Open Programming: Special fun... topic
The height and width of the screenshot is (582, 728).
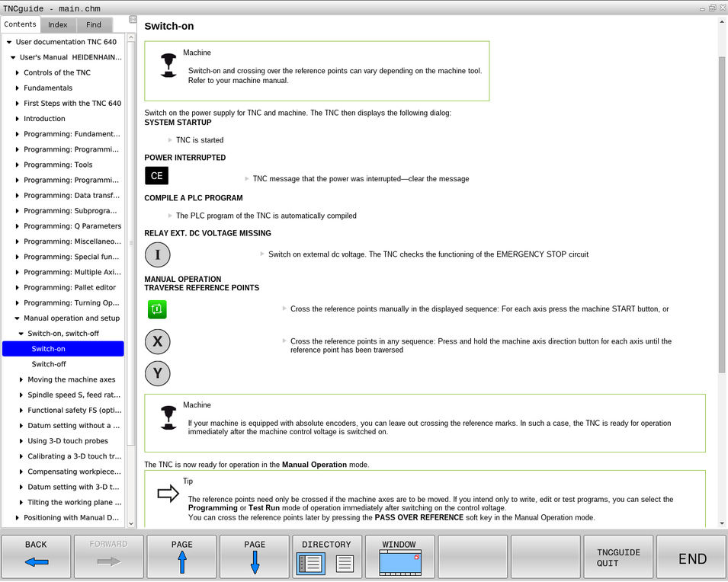(x=72, y=257)
